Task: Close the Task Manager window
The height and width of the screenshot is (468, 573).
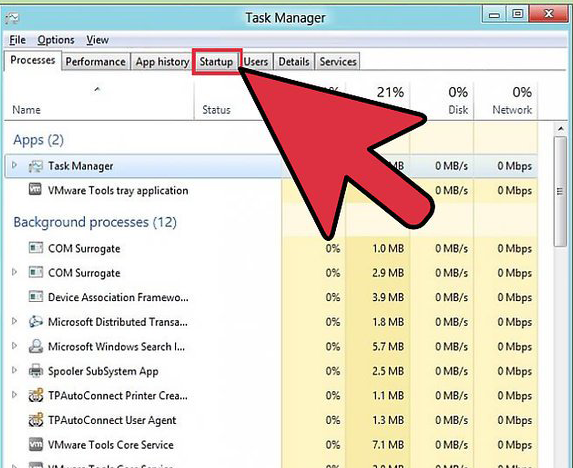Action: pyautogui.click(x=548, y=15)
